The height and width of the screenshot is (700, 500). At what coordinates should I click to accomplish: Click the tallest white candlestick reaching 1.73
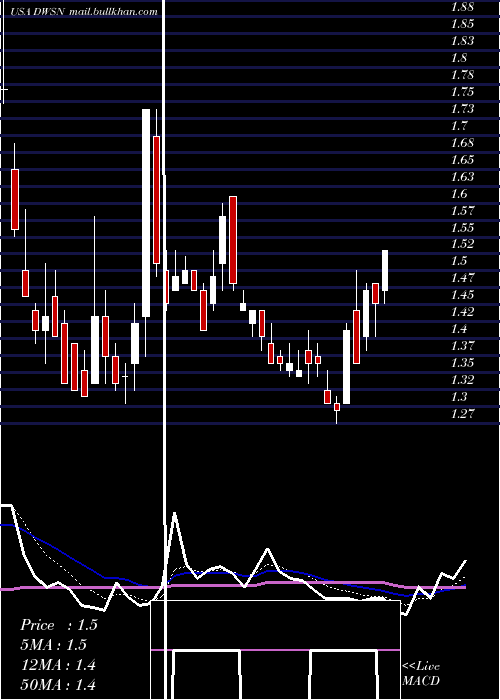pos(146,213)
